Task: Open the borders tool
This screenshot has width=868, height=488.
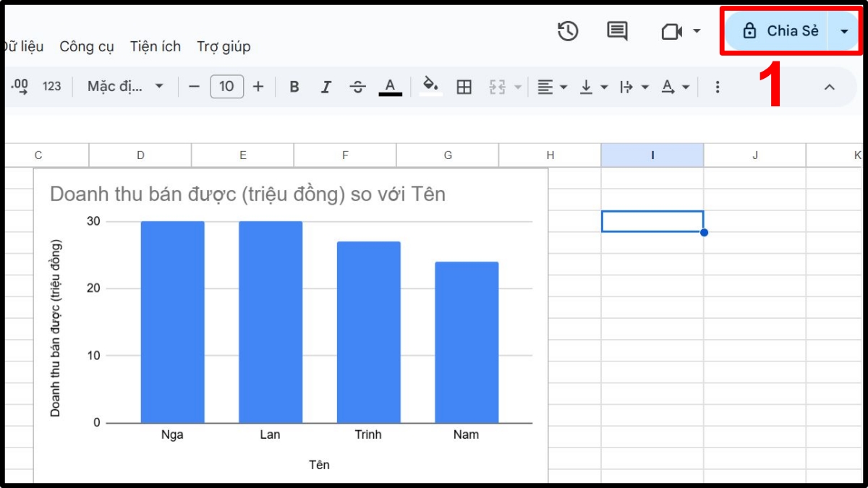Action: [464, 86]
